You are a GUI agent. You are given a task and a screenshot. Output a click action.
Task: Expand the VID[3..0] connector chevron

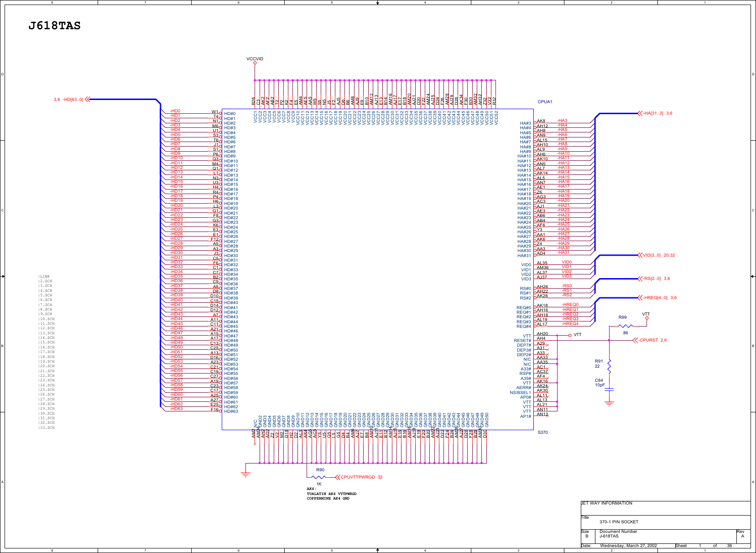click(x=641, y=256)
